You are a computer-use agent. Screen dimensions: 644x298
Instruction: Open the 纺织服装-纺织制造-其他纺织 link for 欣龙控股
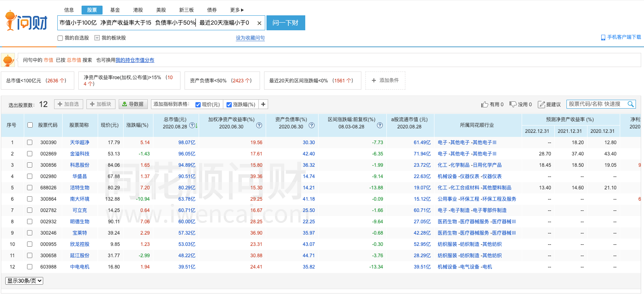pyautogui.click(x=470, y=244)
